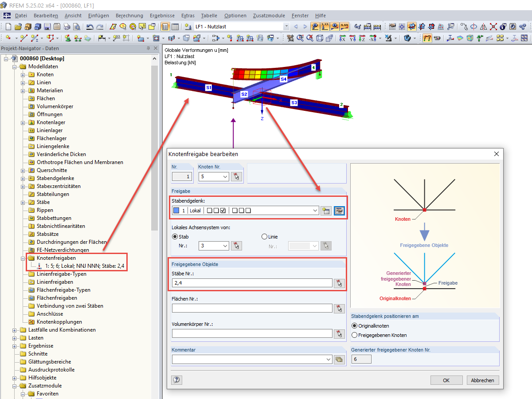Show X-axis view using the X arrow icon
The image size is (532, 399).
pyautogui.click(x=342, y=38)
